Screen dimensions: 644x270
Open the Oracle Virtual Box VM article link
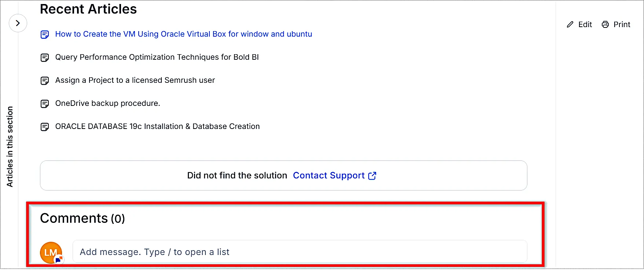(183, 34)
